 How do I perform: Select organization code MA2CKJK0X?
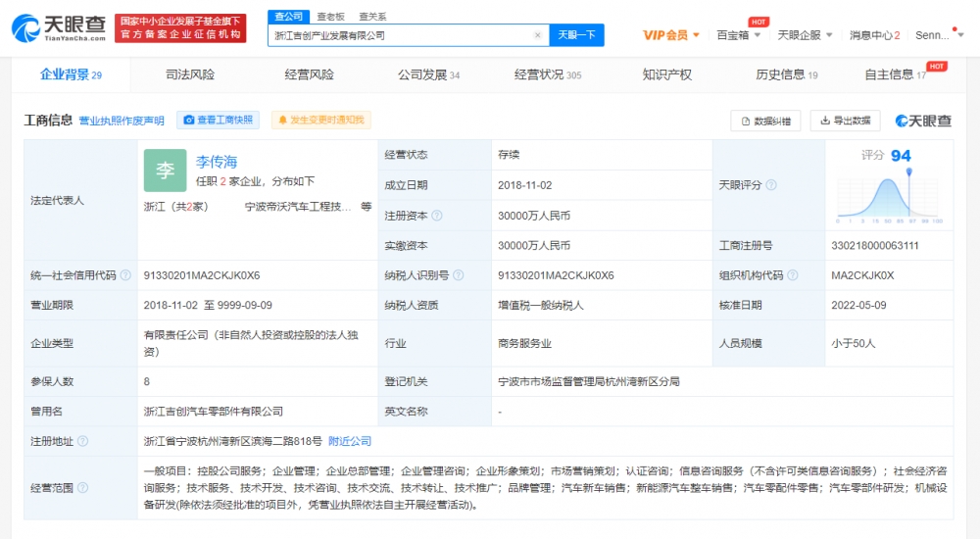click(862, 275)
